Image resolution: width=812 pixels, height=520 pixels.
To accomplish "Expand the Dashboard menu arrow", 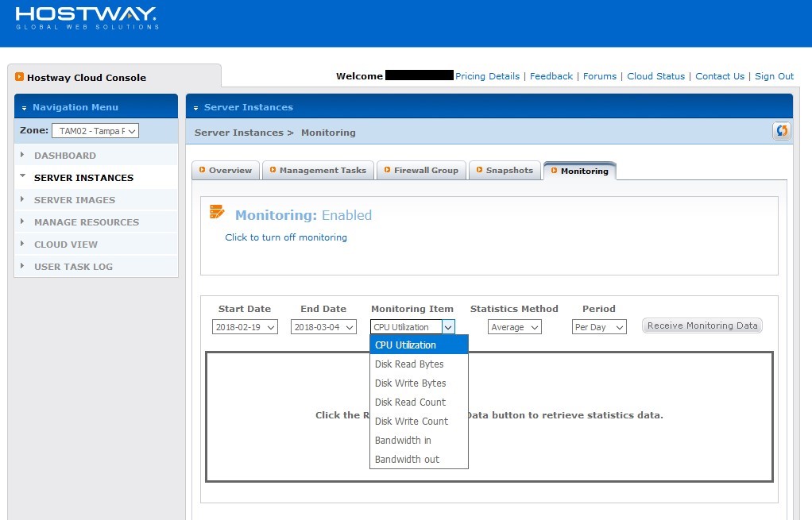I will [x=22, y=154].
